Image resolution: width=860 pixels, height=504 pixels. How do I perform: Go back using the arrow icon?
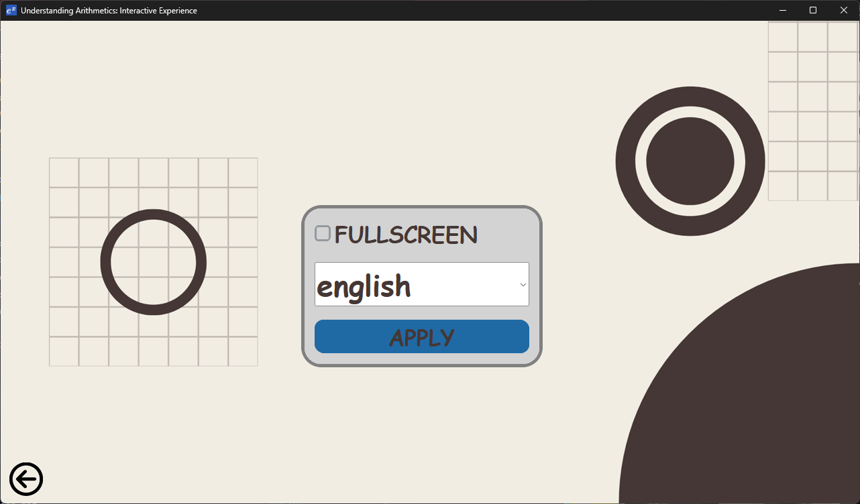[26, 479]
